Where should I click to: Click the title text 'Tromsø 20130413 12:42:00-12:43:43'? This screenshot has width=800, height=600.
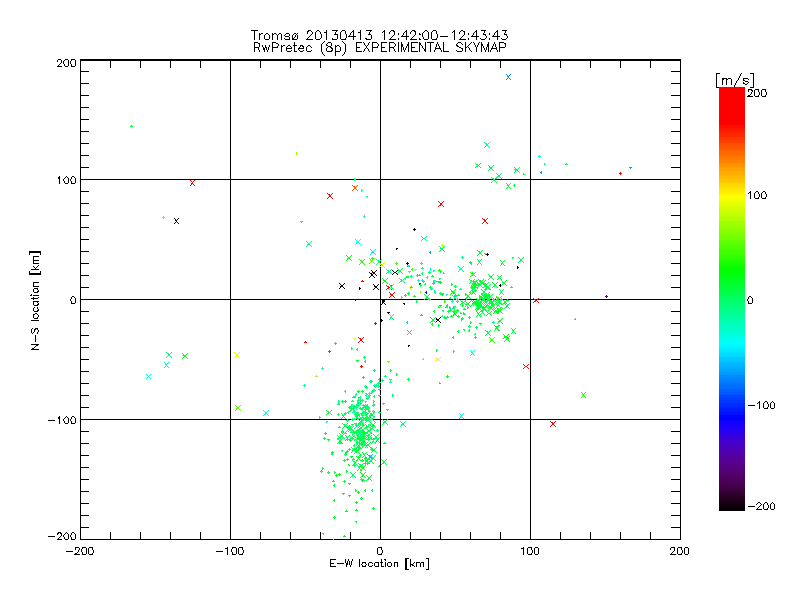click(379, 35)
